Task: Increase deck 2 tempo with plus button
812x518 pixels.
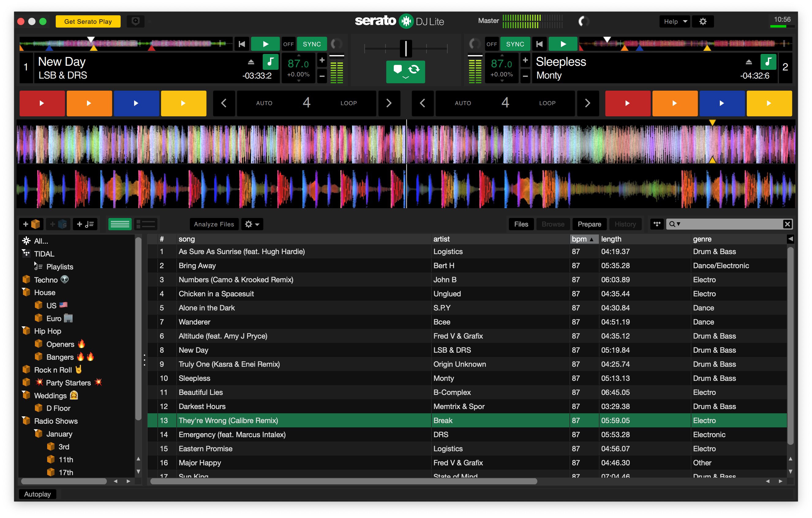Action: (x=525, y=60)
